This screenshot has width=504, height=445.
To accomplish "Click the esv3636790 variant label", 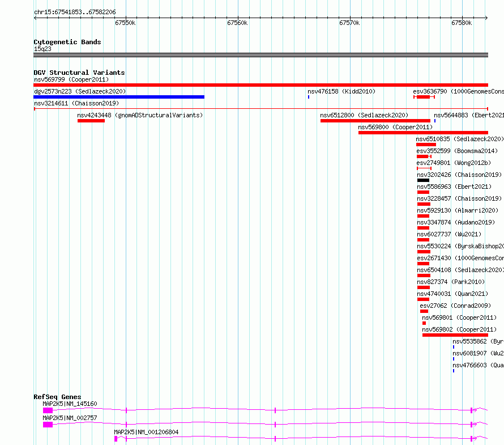I will tap(458, 91).
